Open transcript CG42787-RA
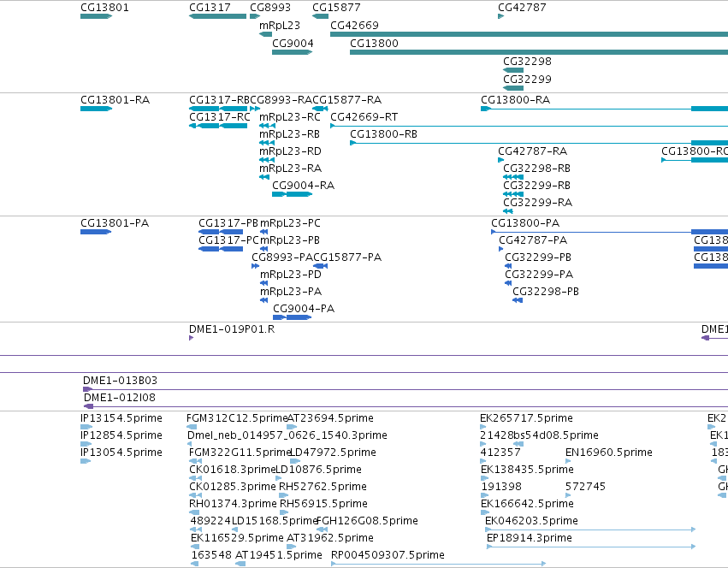This screenshot has height=568, width=728. (x=533, y=151)
